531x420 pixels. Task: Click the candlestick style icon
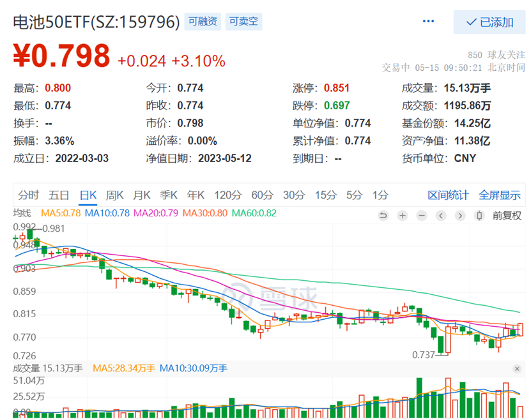click(x=479, y=215)
